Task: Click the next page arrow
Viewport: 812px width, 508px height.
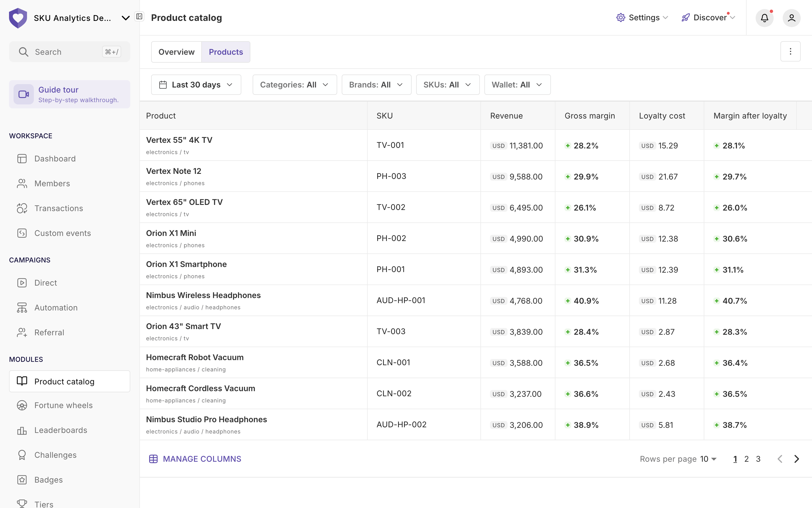Action: [796, 459]
